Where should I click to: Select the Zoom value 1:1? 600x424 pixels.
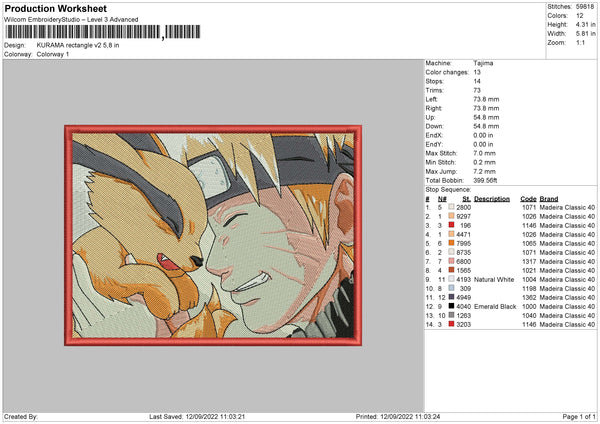point(580,42)
